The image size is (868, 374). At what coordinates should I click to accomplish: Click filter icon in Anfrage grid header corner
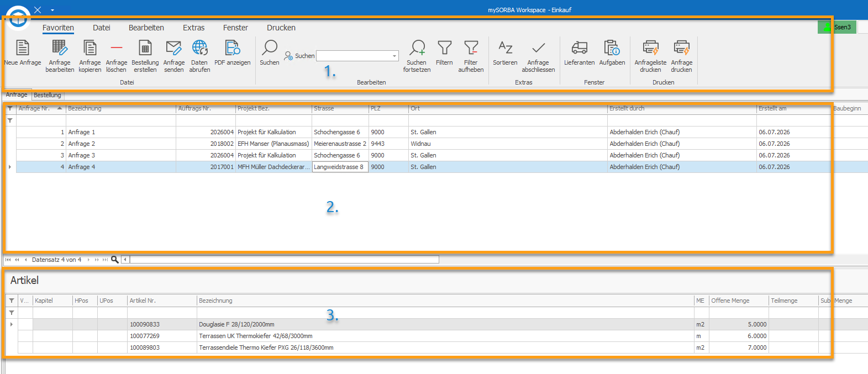click(10, 108)
